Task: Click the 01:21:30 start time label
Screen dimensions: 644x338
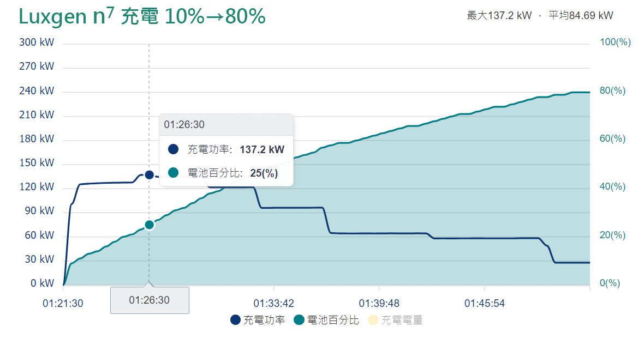Action: 63,303
